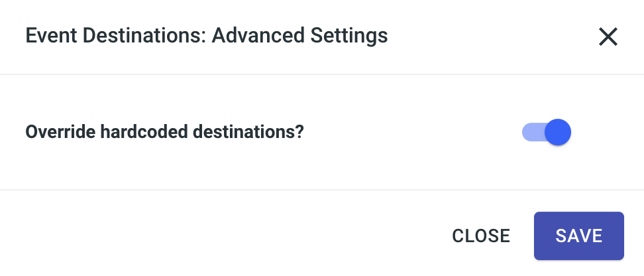Toggle the Override hardcoded destinations switch
Screen dimensions: 644x276
(547, 132)
